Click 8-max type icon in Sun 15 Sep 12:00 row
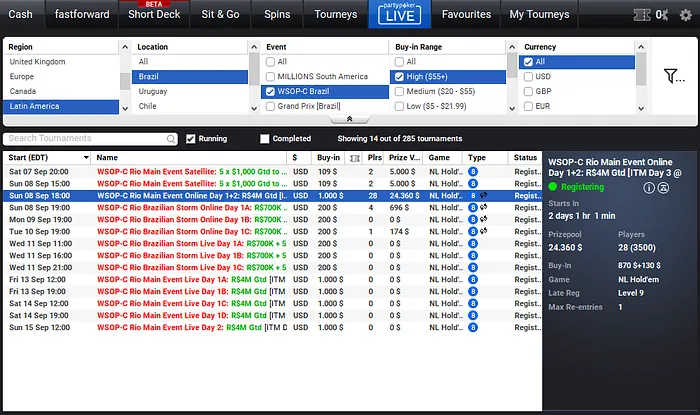Screen dimensions: 700x415 (473, 327)
